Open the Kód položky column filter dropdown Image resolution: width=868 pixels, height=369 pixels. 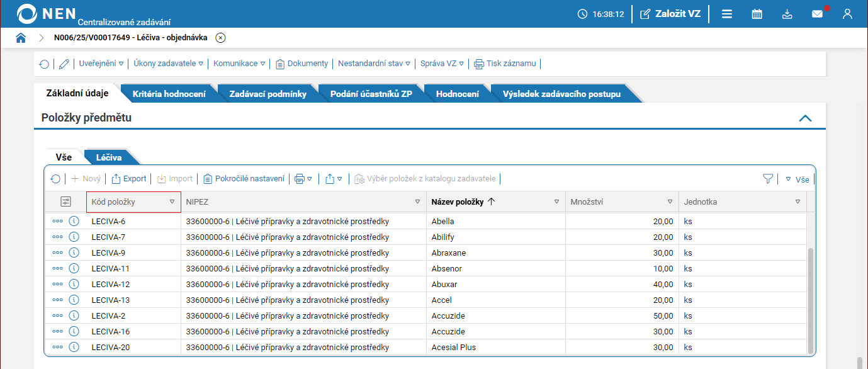pyautogui.click(x=172, y=202)
